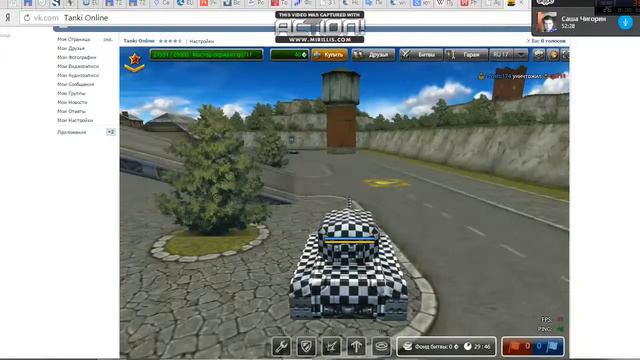Click the battle fund coins icon
The height and width of the screenshot is (360, 640).
pos(407,347)
